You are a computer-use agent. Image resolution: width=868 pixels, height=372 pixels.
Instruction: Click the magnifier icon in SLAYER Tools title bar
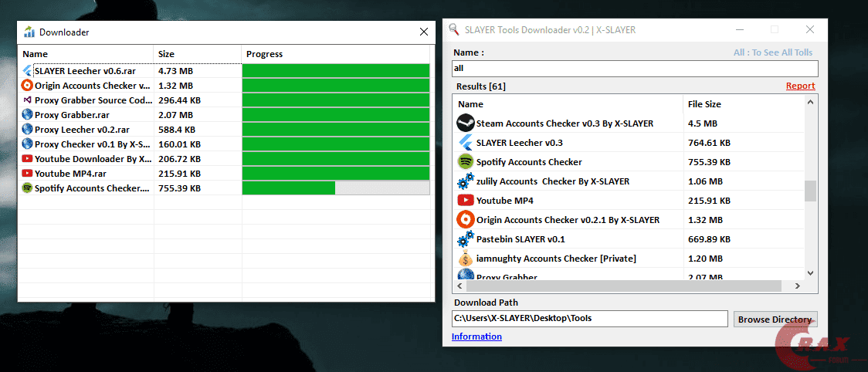pyautogui.click(x=454, y=29)
